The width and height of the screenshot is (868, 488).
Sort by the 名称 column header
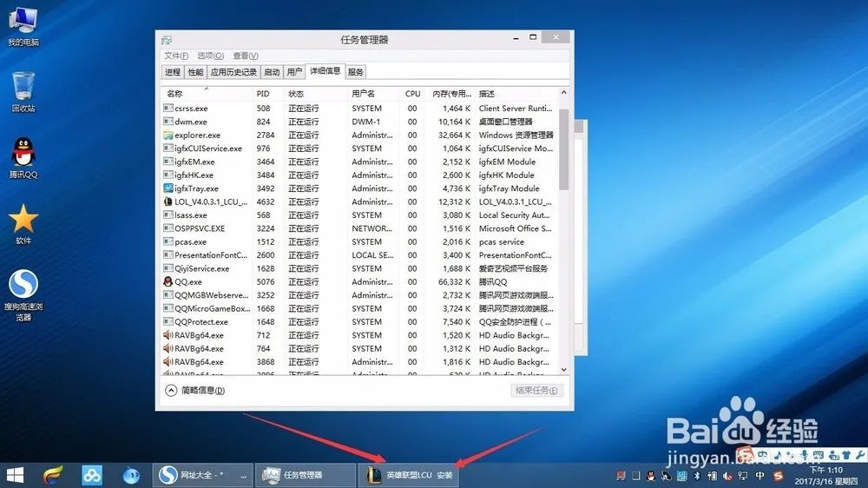tap(207, 94)
